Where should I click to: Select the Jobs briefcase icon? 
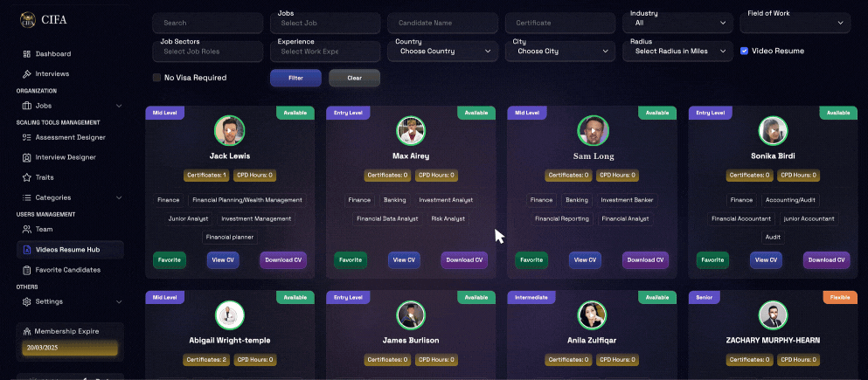click(x=26, y=106)
